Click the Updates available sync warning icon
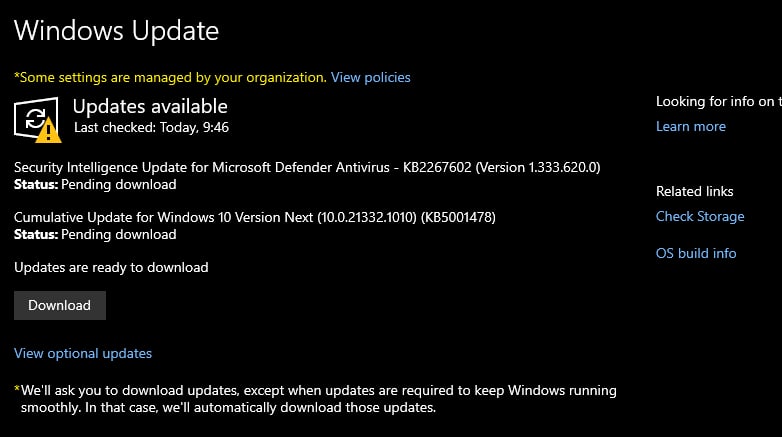The image size is (782, 437). click(38, 120)
